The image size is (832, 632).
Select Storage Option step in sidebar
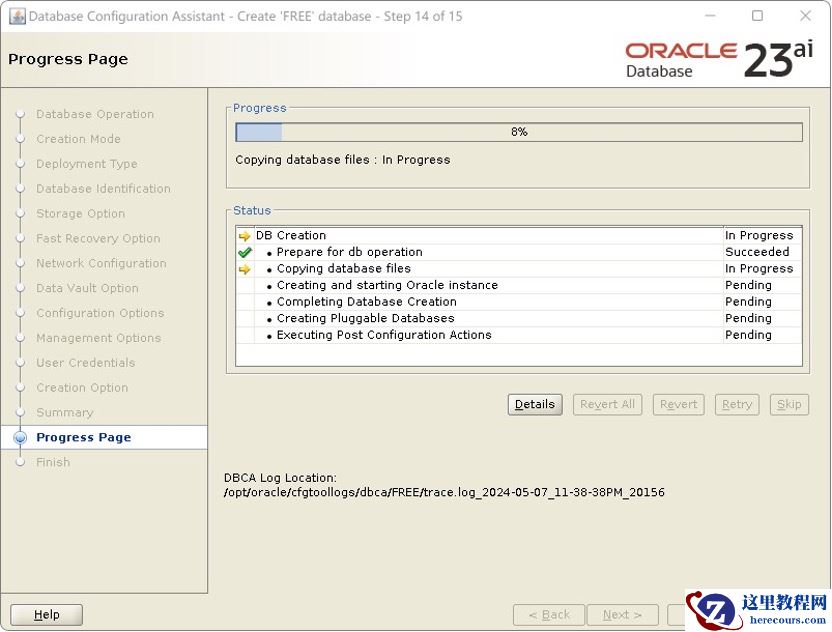pyautogui.click(x=81, y=214)
